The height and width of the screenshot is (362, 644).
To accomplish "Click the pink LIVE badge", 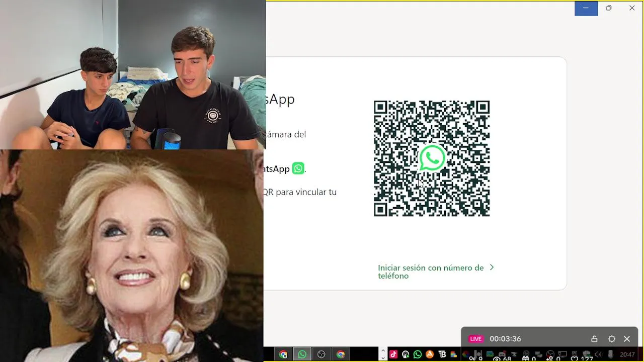I will 476,339.
